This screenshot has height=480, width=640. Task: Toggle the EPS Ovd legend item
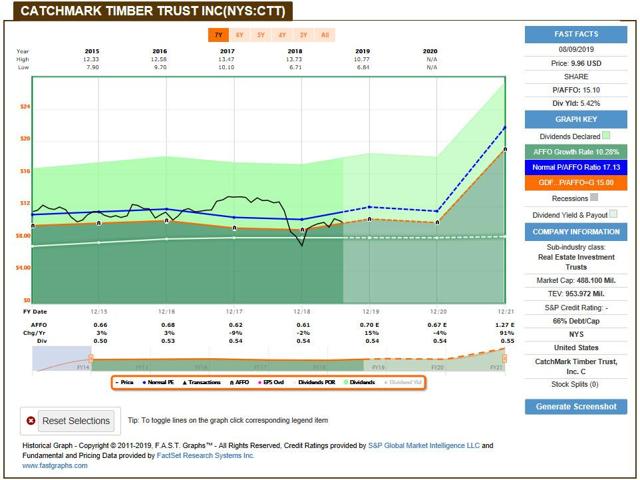click(271, 382)
